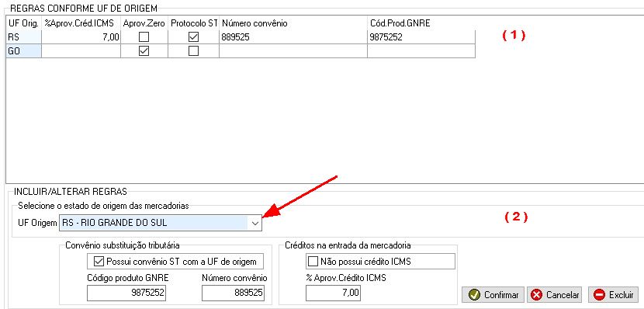Click empty %Aprov.Créd.ICMS cell in GO row

click(81, 51)
